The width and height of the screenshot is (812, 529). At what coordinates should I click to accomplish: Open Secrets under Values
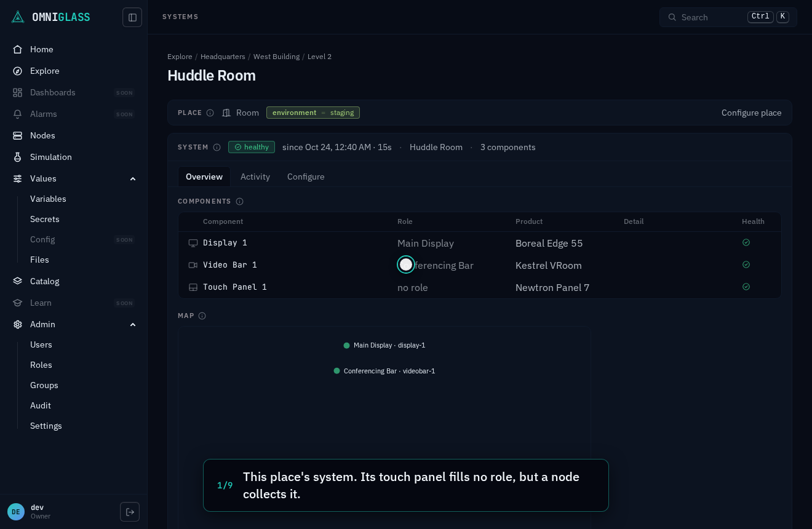pos(45,219)
